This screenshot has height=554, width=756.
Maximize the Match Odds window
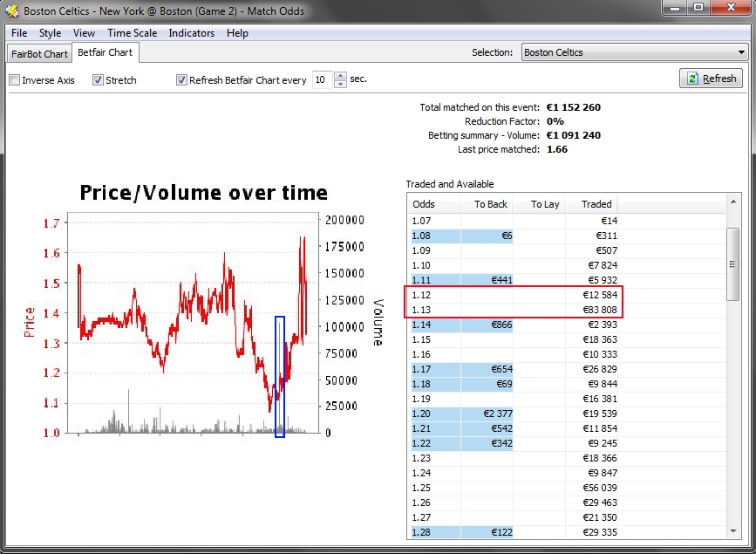698,8
